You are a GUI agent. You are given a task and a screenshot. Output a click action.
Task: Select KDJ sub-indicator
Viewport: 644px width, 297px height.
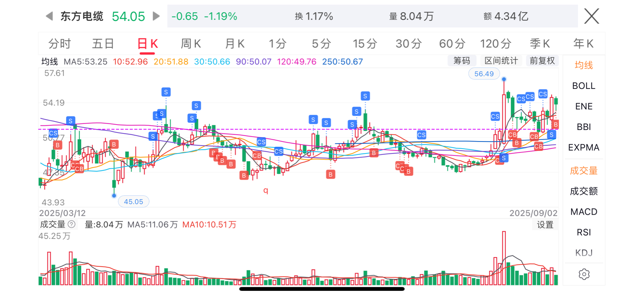pos(584,253)
